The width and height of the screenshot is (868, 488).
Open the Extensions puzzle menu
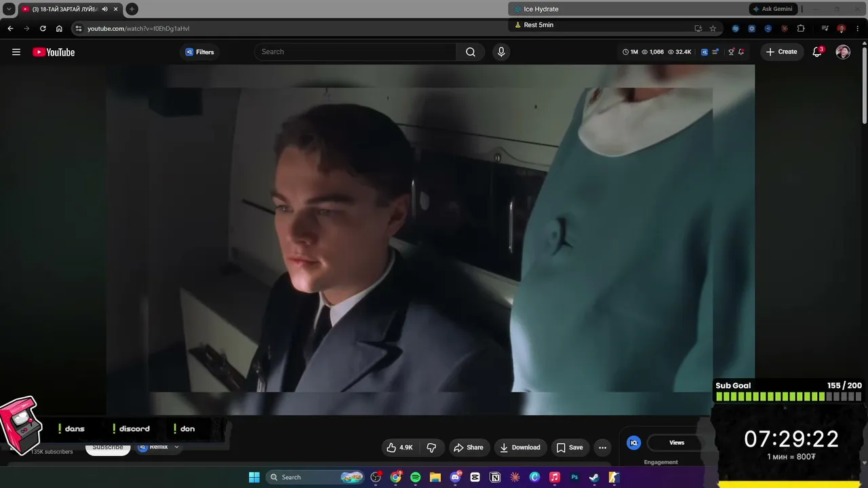coord(801,28)
